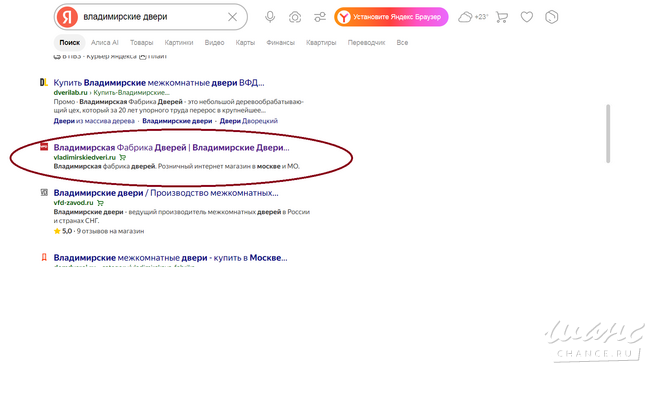Click the dverilab.ru site favicon
670x393 pixels.
pyautogui.click(x=44, y=82)
